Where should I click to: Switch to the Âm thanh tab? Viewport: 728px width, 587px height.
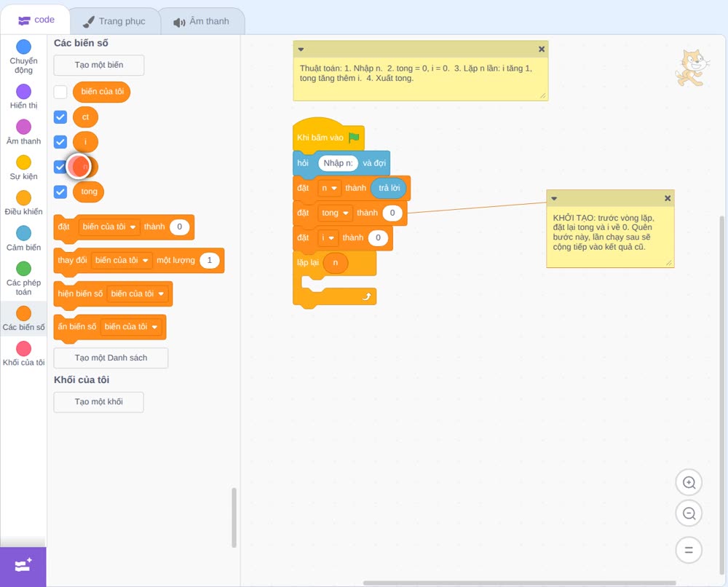click(202, 21)
